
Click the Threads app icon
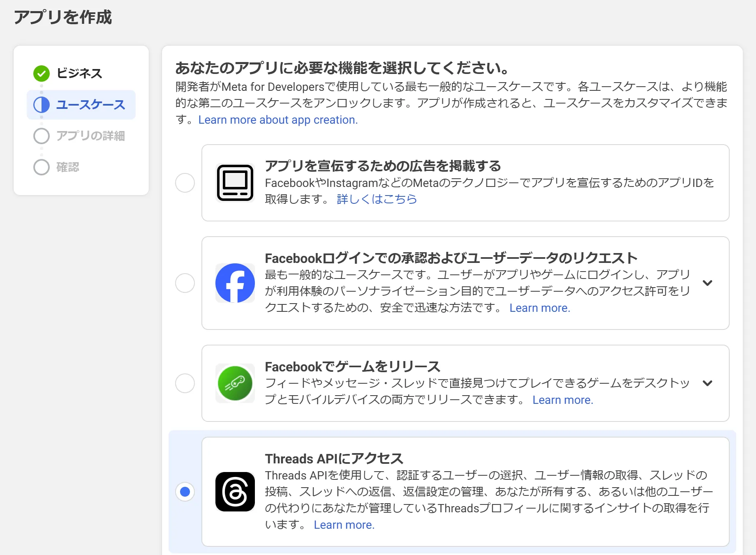tap(235, 492)
